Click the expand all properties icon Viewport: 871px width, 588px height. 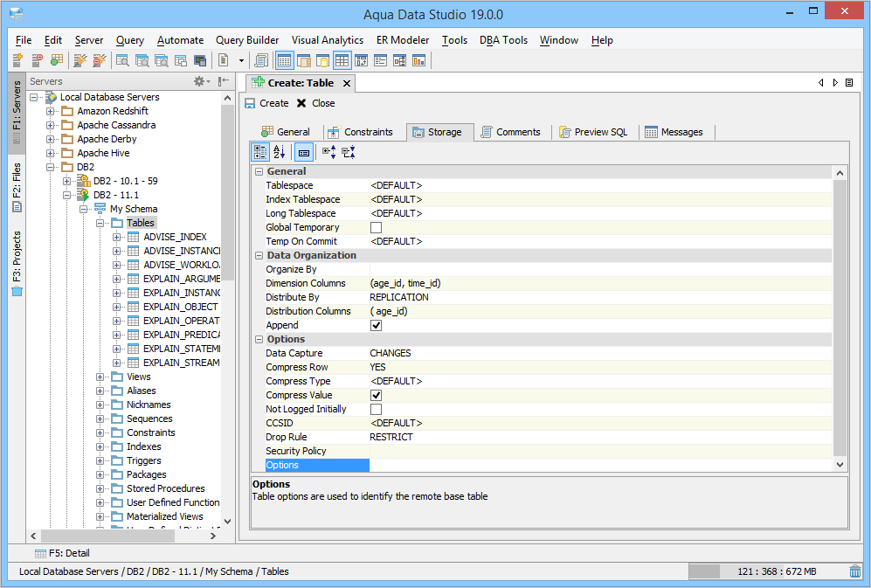329,152
